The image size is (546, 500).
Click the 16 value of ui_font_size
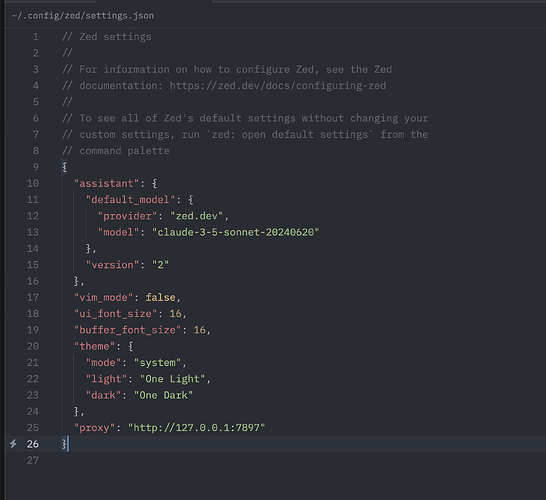point(176,314)
